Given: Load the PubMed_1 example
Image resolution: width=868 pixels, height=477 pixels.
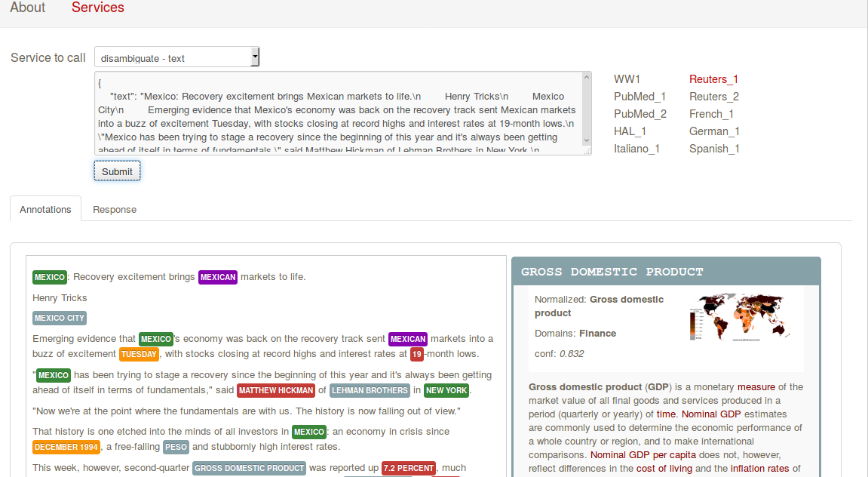Looking at the screenshot, I should pyautogui.click(x=640, y=97).
